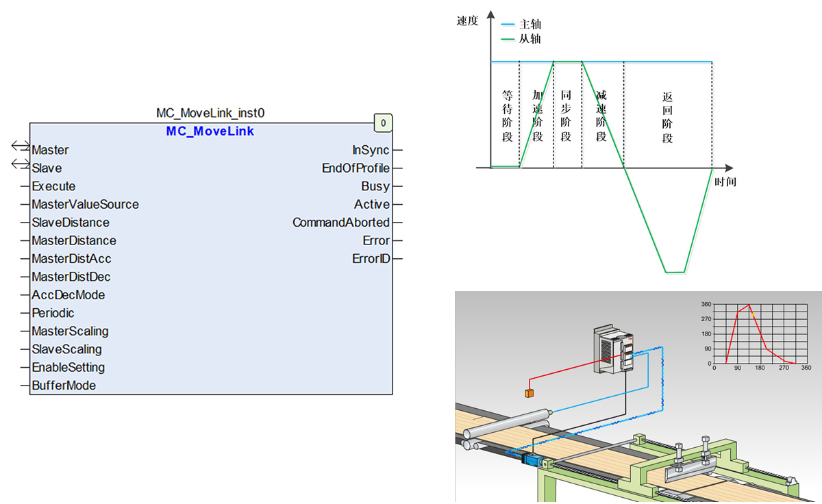Click the 同步阶段 phase label

point(566,115)
